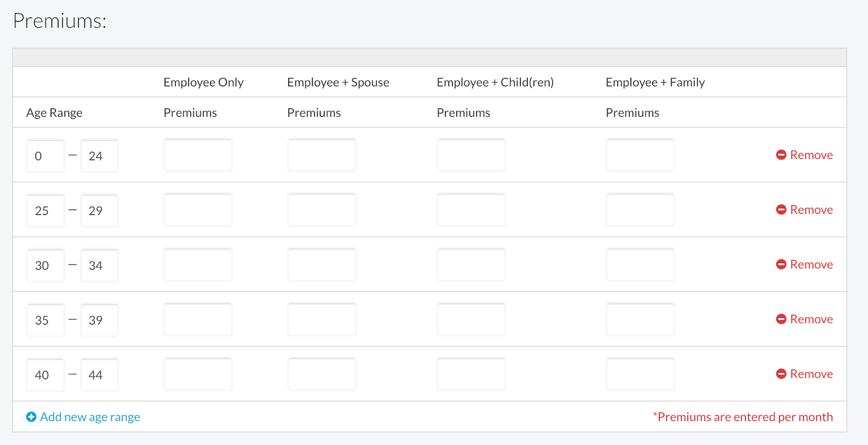This screenshot has width=868, height=445.
Task: Open the Add new age range link
Action: click(x=90, y=417)
